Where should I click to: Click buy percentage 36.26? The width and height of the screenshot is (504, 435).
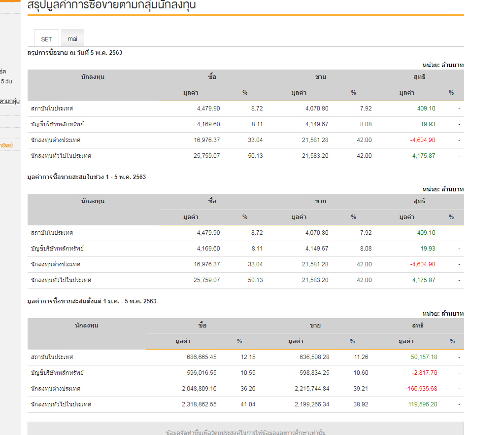(248, 388)
